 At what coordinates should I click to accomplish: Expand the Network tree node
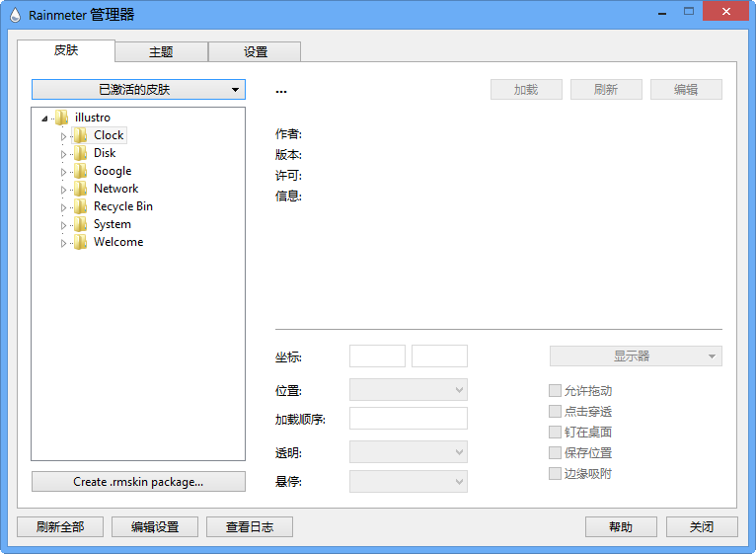(63, 191)
